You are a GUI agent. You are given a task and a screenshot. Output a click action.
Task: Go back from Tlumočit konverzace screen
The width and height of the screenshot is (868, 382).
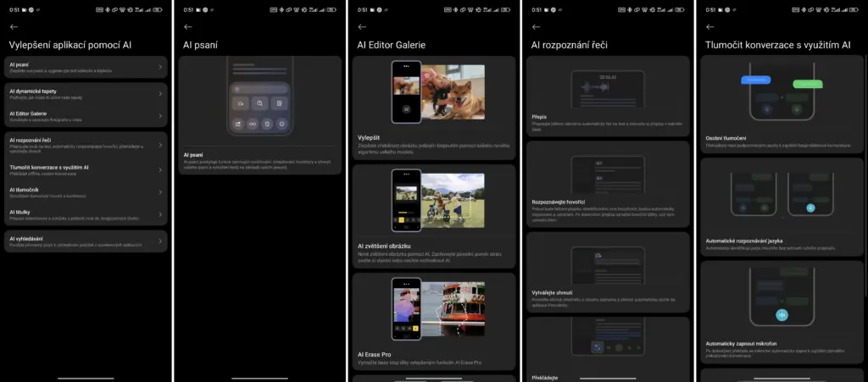click(x=710, y=27)
